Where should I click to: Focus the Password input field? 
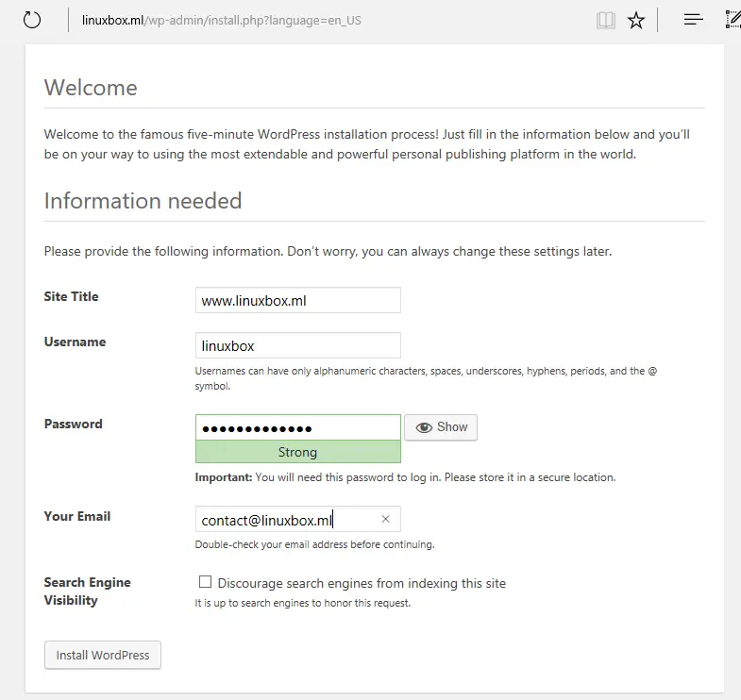[x=298, y=428]
